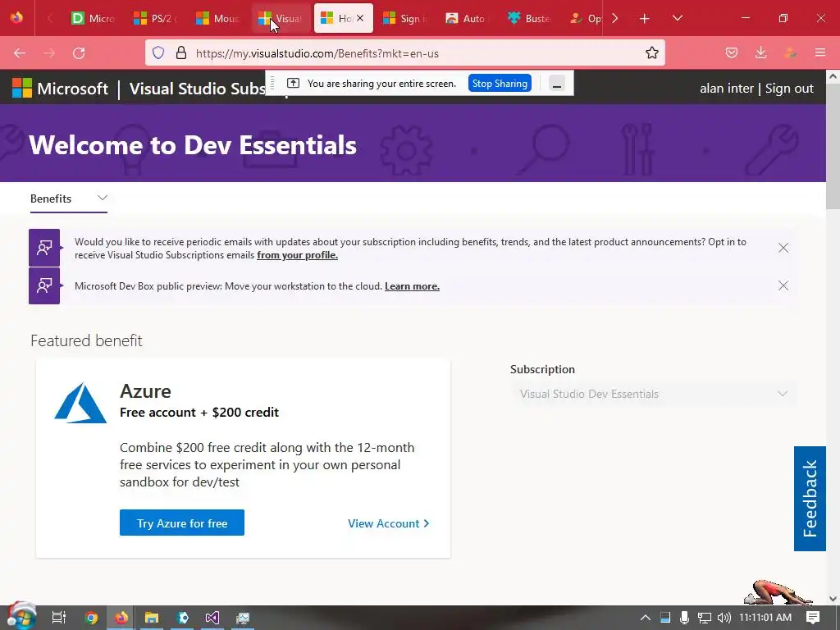Open the Downloads panel
840x630 pixels.
[760, 53]
